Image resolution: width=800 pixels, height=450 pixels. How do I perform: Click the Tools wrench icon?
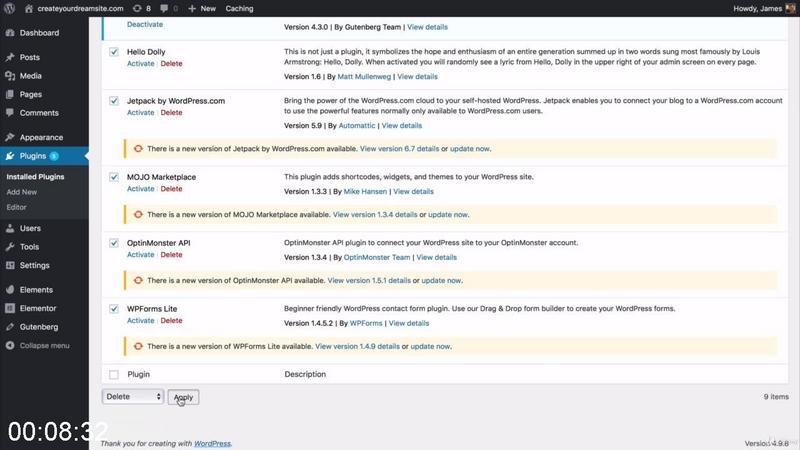click(10, 246)
